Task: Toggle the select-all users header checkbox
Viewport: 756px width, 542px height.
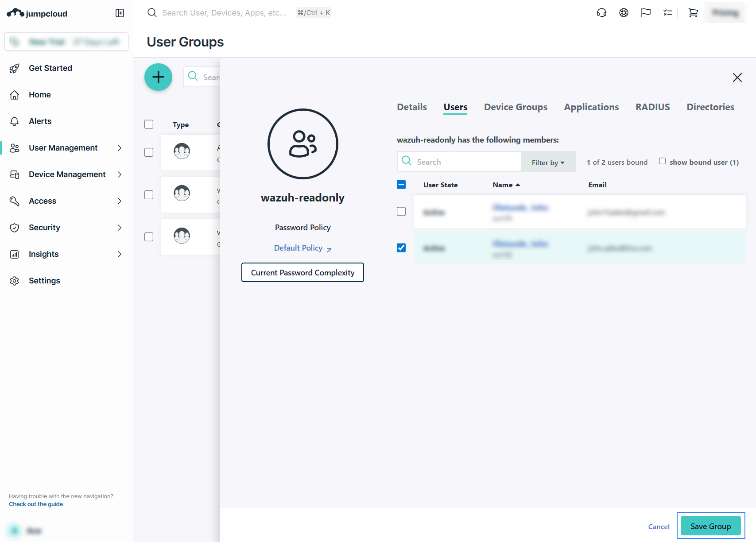Action: point(401,185)
